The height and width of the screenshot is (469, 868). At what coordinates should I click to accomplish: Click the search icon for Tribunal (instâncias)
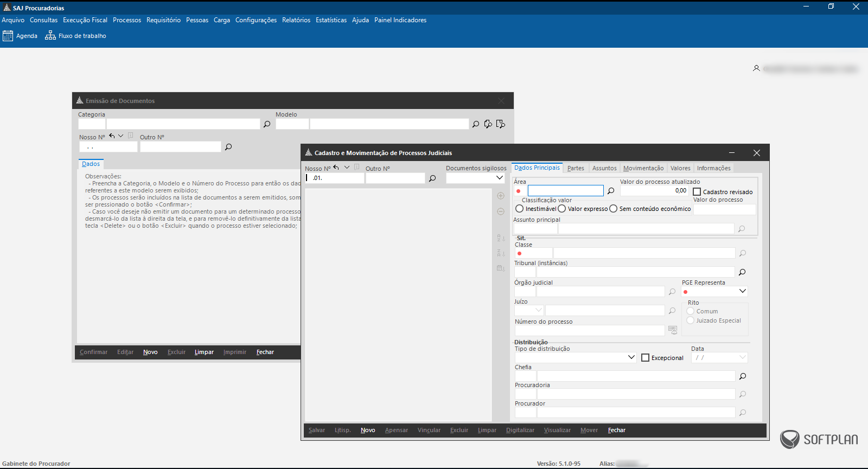click(x=742, y=272)
